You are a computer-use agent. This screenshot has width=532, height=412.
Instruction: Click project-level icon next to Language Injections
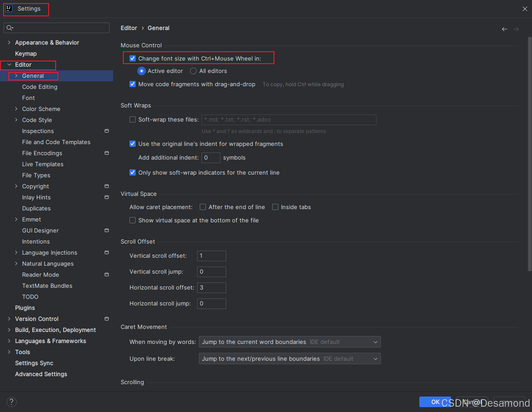[106, 252]
